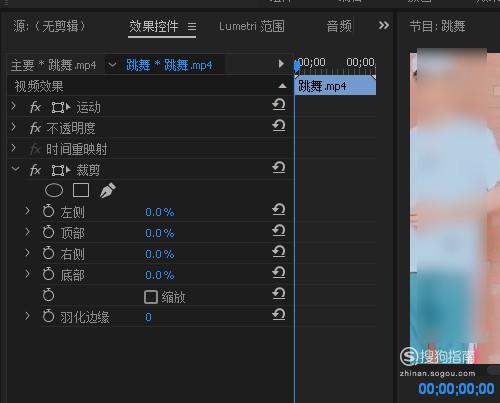Edit the 顶部 value 0.0%
The height and width of the screenshot is (403, 500).
[160, 233]
